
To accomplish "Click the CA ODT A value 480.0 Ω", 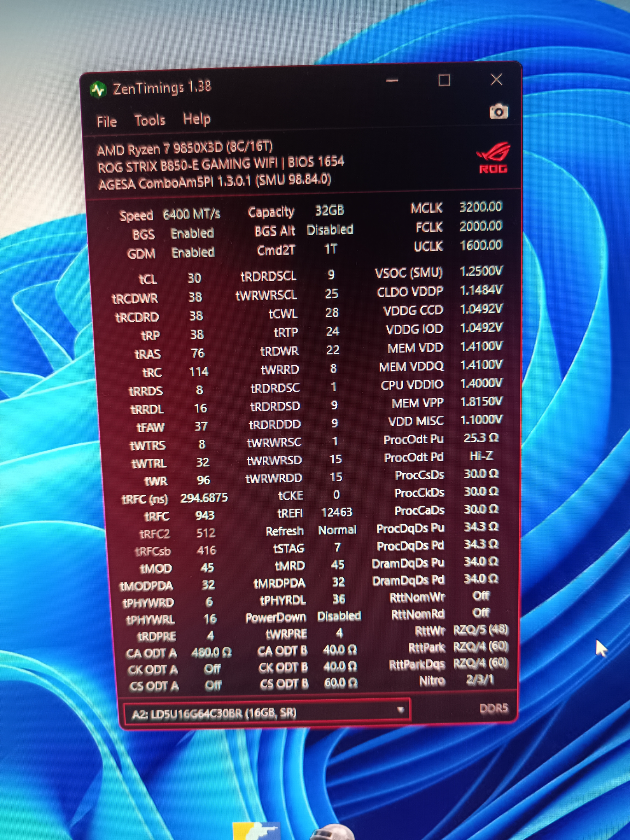I will (x=212, y=652).
